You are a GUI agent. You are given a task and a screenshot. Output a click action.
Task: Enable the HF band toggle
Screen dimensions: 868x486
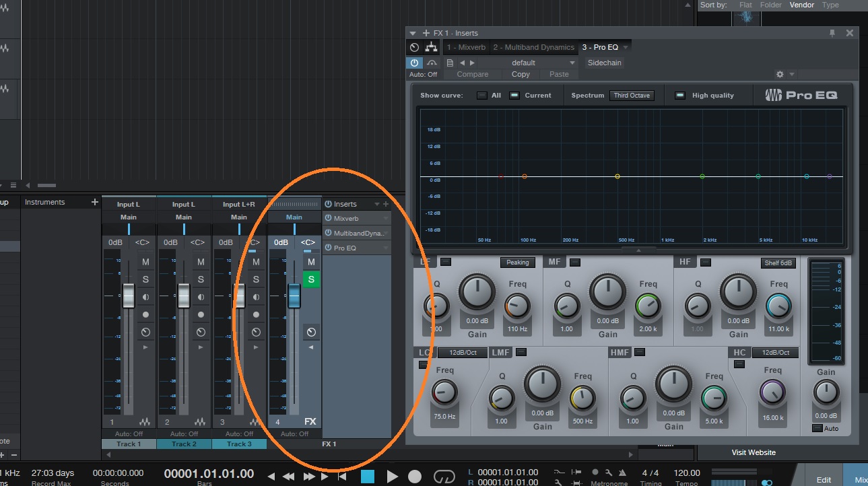(706, 262)
